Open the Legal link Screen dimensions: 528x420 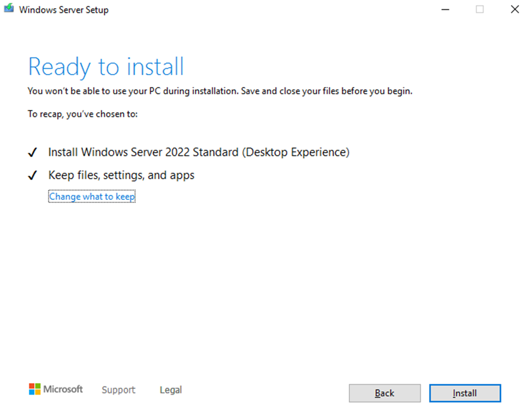tap(171, 390)
